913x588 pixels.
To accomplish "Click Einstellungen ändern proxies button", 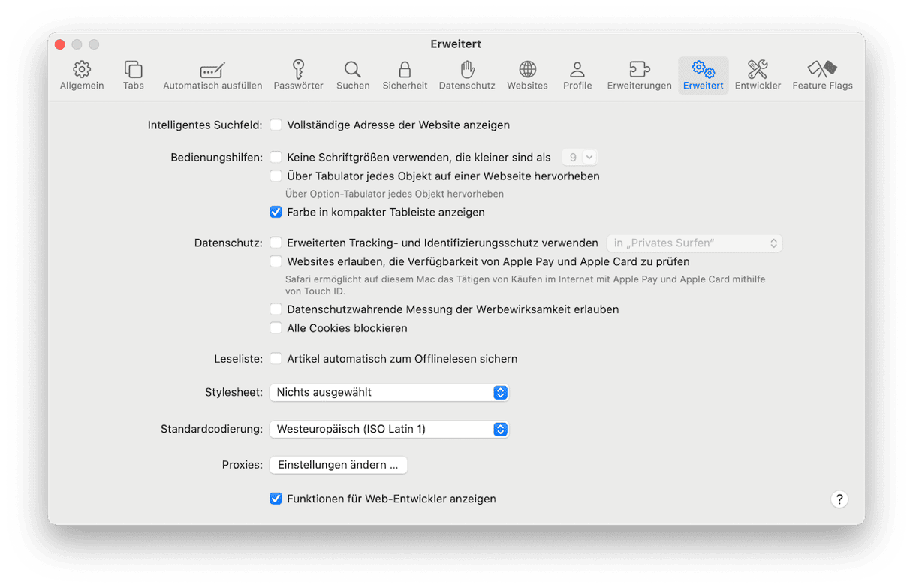I will pos(338,465).
